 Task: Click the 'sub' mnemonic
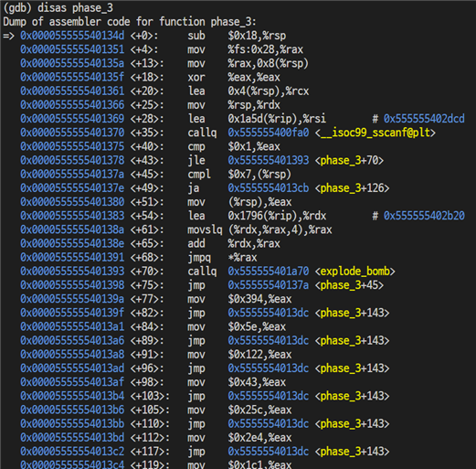196,36
